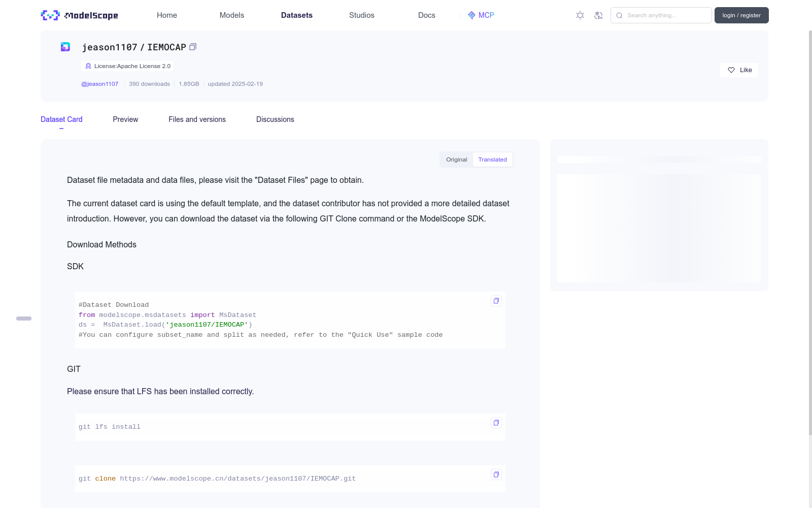Click the page vertical scrollbar
Image resolution: width=812 pixels, height=508 pixels.
[810, 233]
